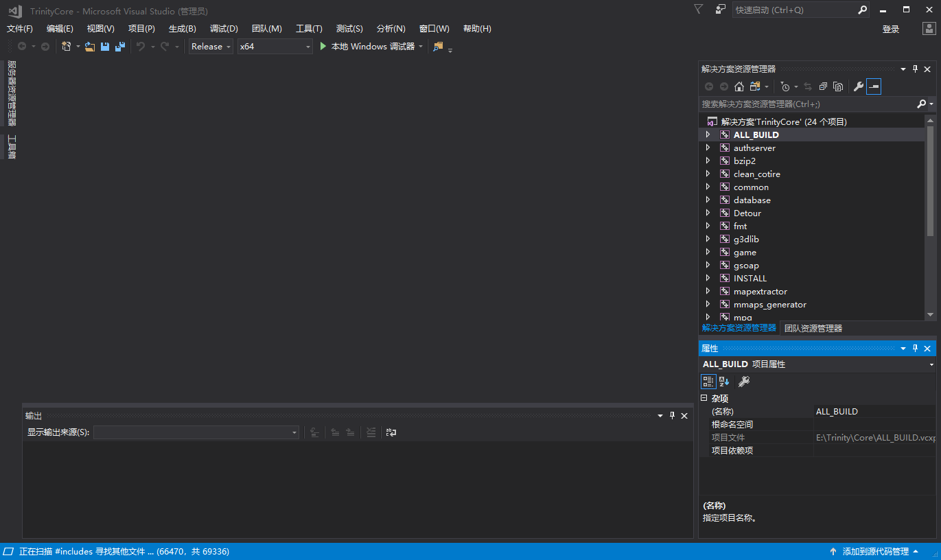The height and width of the screenshot is (560, 941).
Task: Click the switch views icon in Solution Explorer
Action: [x=755, y=86]
